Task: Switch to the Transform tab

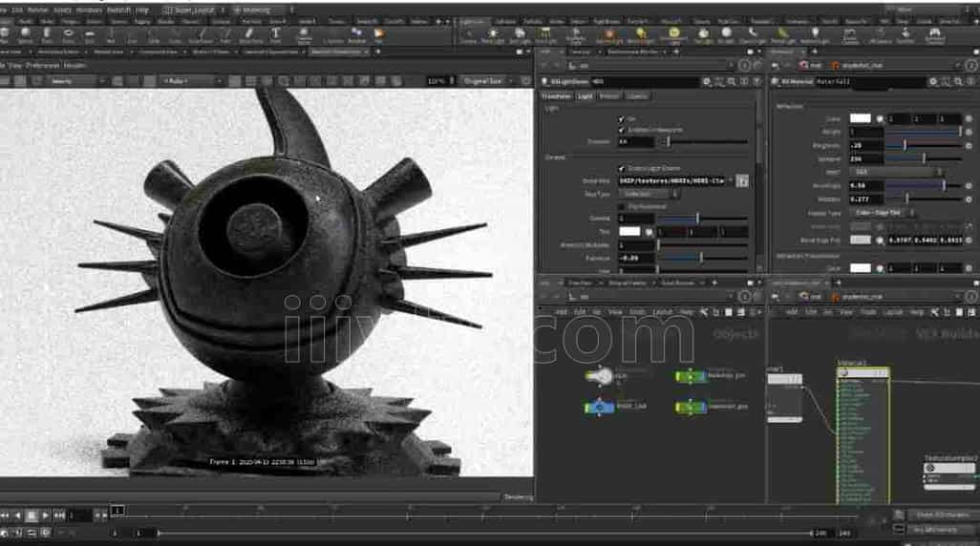Action: tap(556, 96)
